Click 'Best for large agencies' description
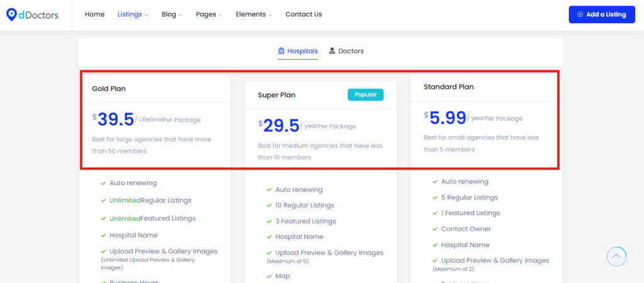Image resolution: width=644 pixels, height=283 pixels. [x=152, y=145]
